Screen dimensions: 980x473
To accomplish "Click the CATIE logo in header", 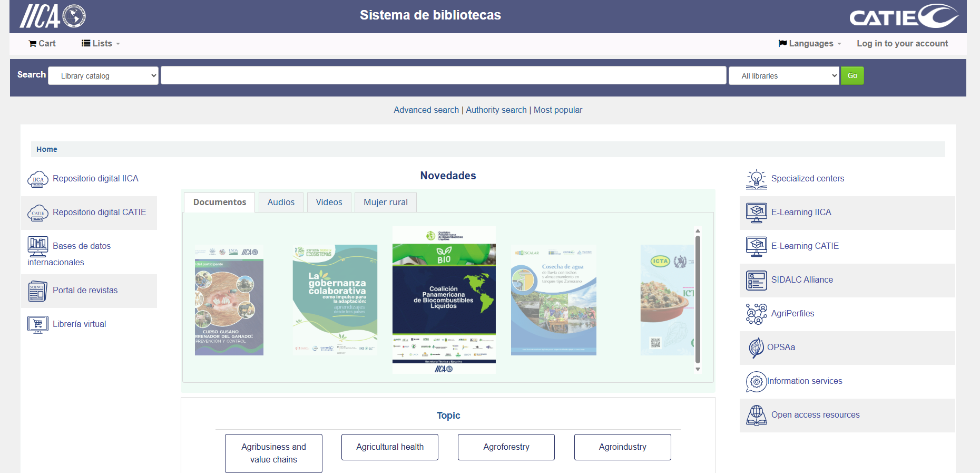I will pyautogui.click(x=904, y=16).
